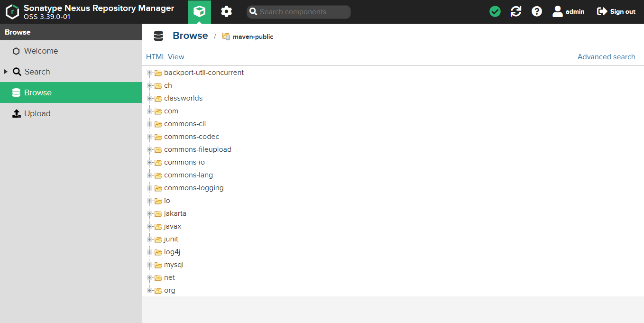Open the Help question mark icon

click(x=537, y=11)
